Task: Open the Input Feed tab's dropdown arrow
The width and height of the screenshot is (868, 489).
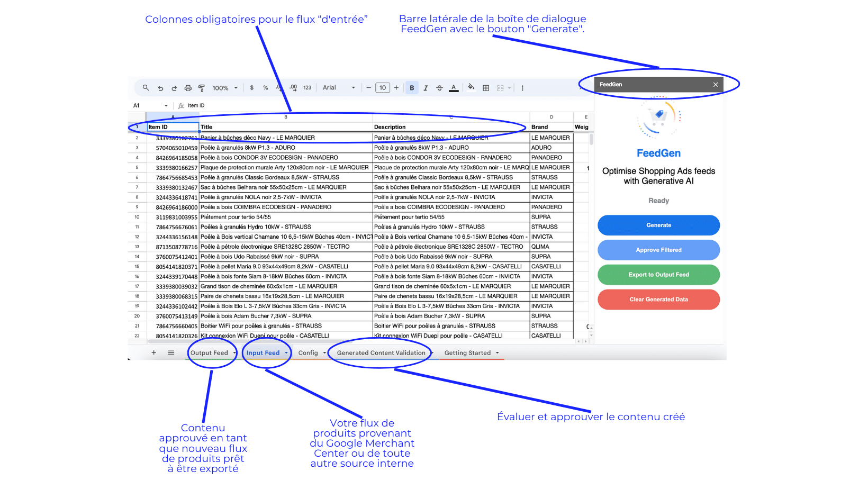Action: click(286, 353)
